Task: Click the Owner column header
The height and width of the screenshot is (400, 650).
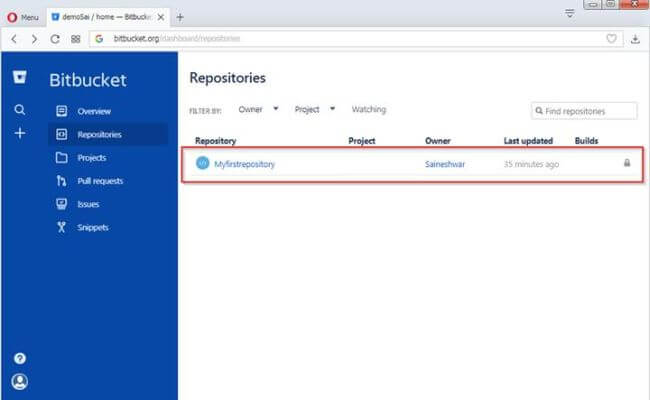Action: click(437, 141)
